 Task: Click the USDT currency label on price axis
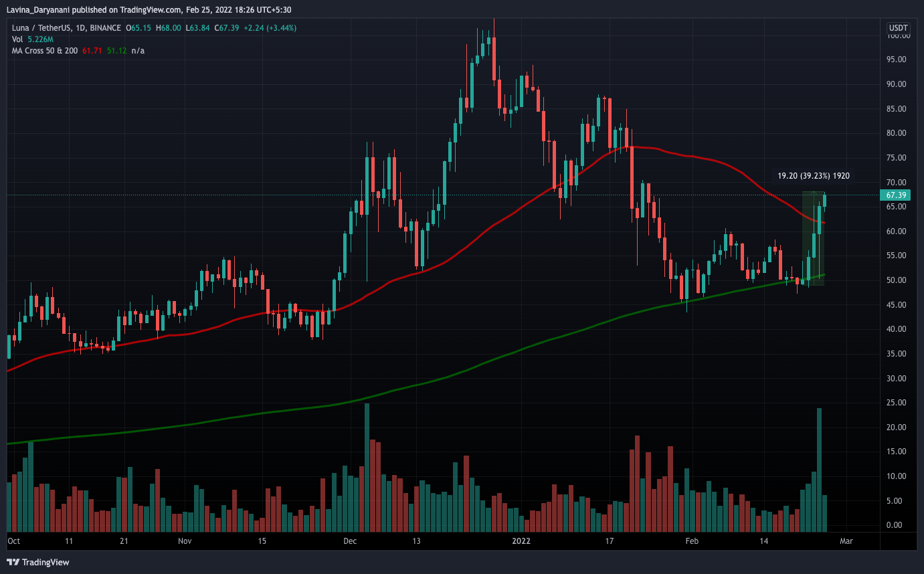point(897,27)
